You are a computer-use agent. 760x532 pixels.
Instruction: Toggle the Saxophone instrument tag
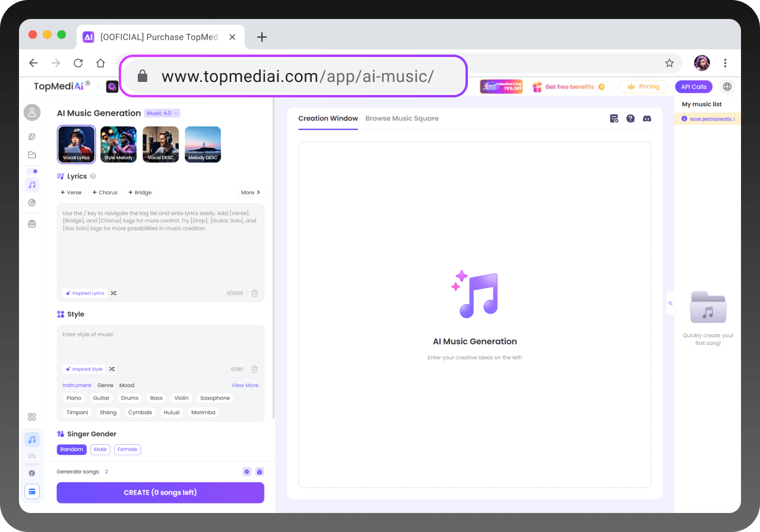click(x=215, y=398)
